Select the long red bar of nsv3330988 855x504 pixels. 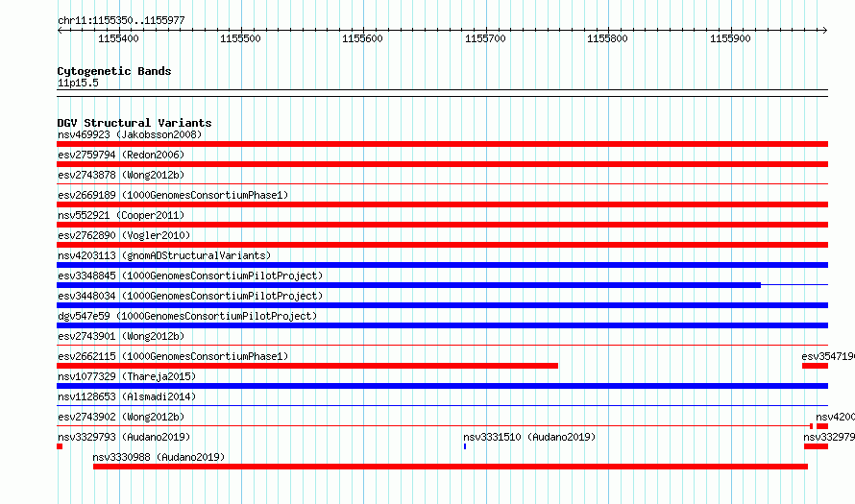click(x=451, y=467)
